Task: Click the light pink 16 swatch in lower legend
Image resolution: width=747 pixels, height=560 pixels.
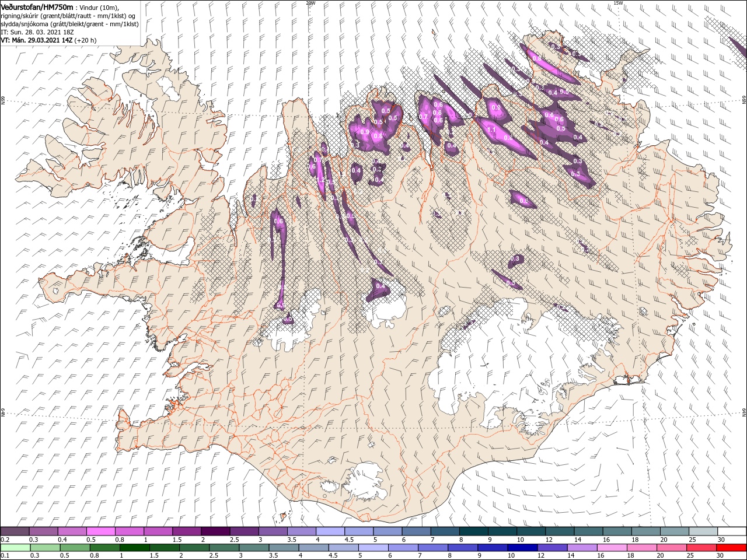Action: pyautogui.click(x=612, y=548)
